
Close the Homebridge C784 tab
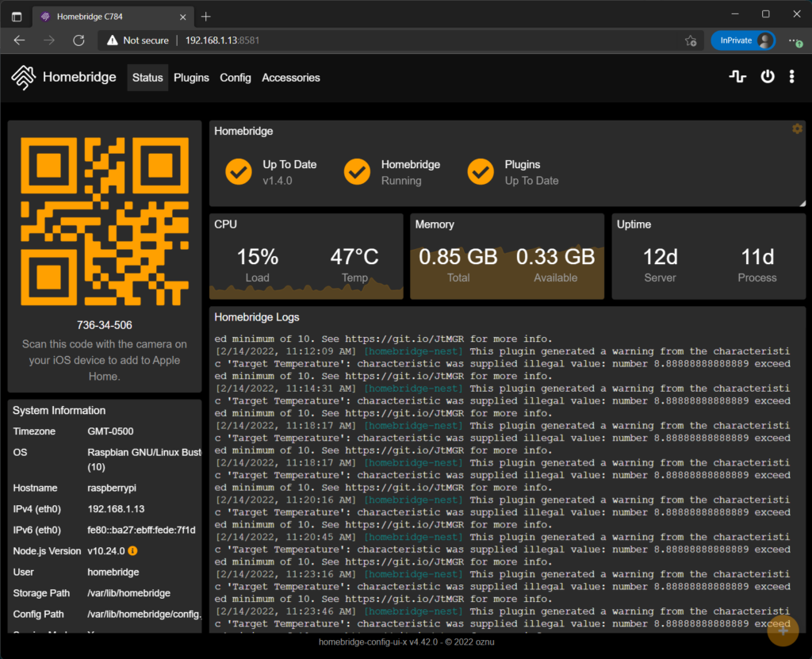[x=183, y=17]
